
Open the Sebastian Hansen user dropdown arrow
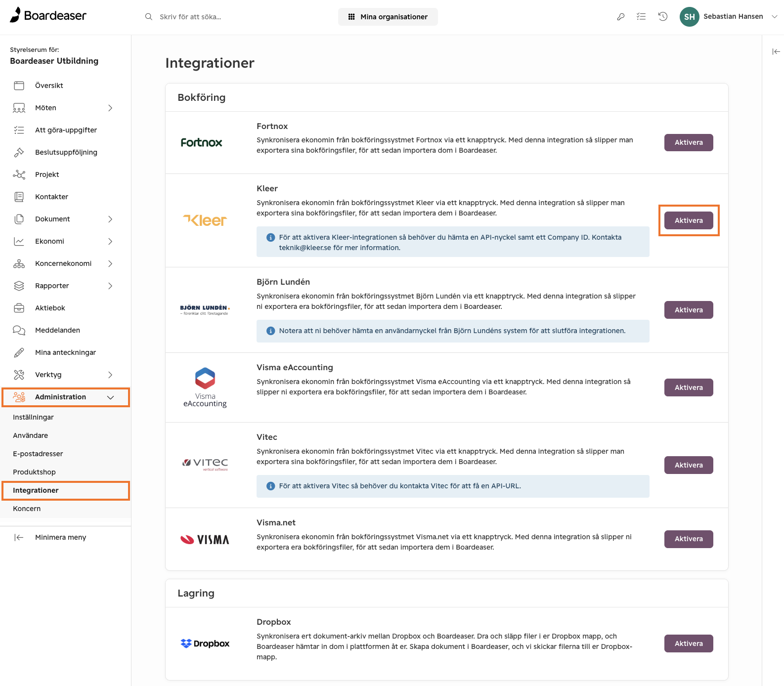tap(775, 16)
